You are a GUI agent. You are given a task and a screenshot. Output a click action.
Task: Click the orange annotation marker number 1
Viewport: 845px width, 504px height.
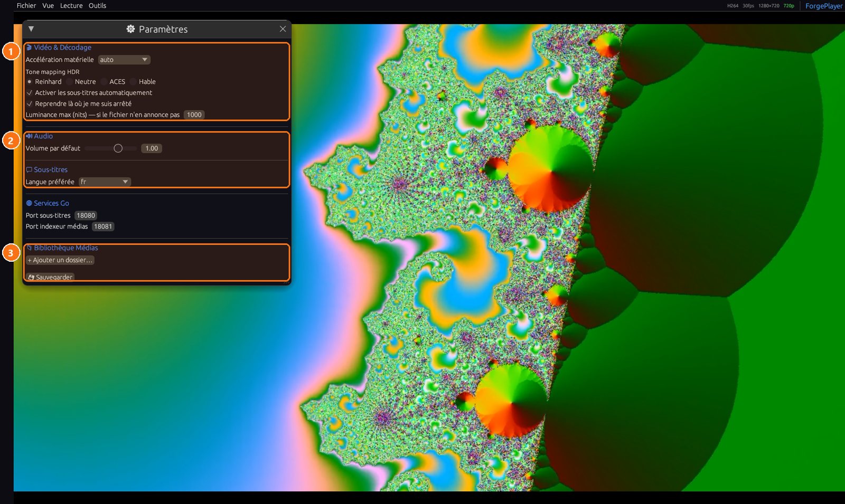(x=11, y=52)
